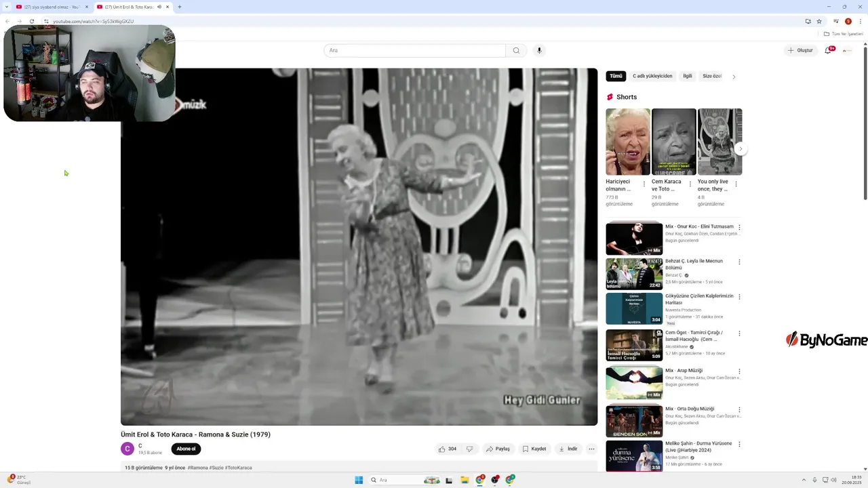Viewport: 868px width, 488px height.
Task: Open options for Mix - Orta Doğu Müziği
Action: (x=739, y=409)
